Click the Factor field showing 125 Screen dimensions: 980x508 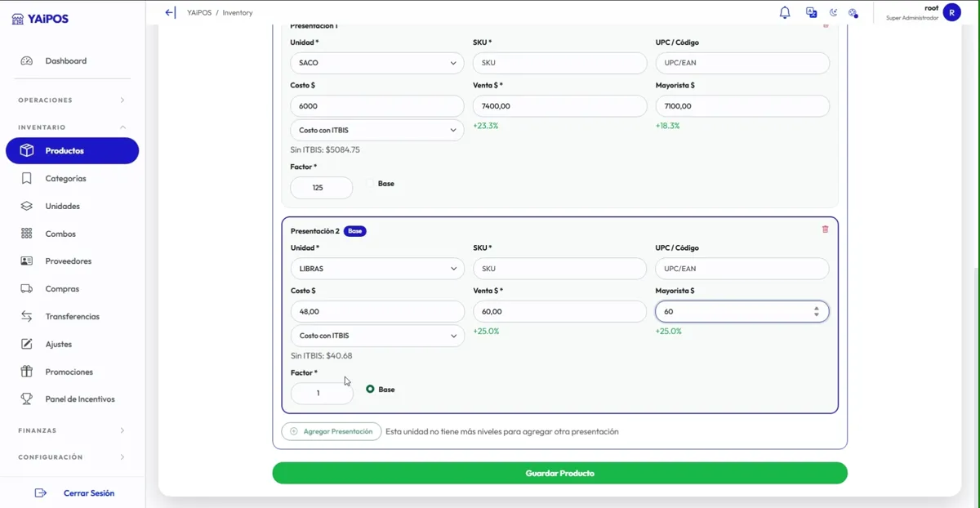pyautogui.click(x=322, y=188)
